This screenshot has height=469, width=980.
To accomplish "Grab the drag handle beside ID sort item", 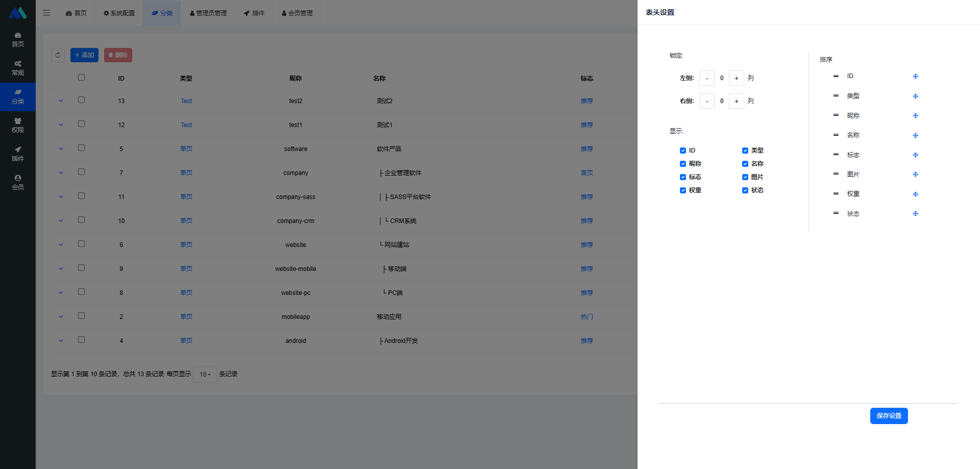I will pyautogui.click(x=836, y=76).
